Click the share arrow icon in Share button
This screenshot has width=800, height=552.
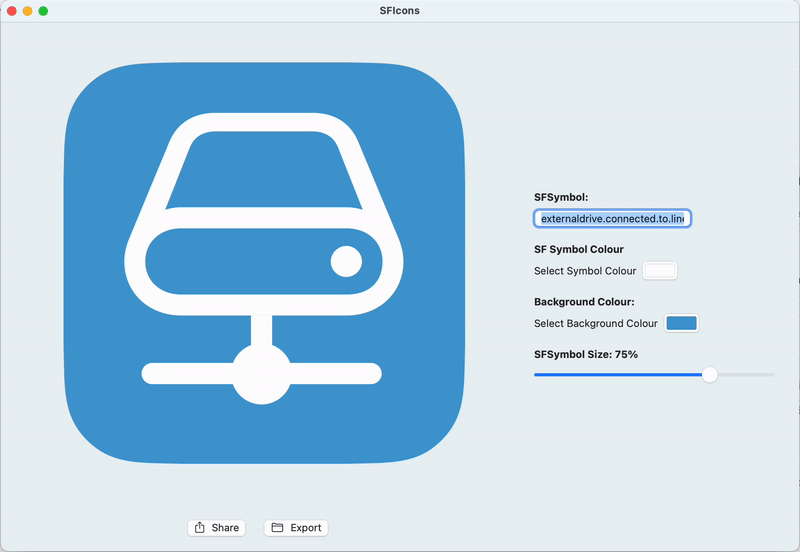(x=200, y=527)
